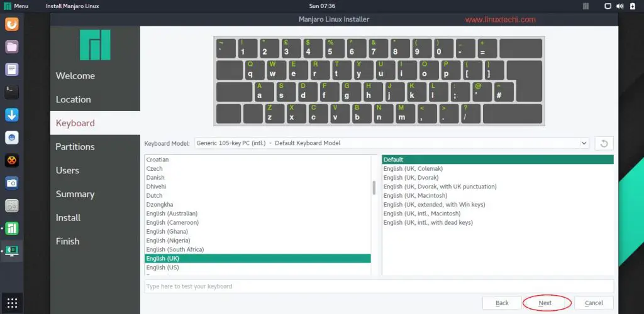This screenshot has height=314, width=644.
Task: Open the pink Files folder dock icon
Action: tap(11, 46)
